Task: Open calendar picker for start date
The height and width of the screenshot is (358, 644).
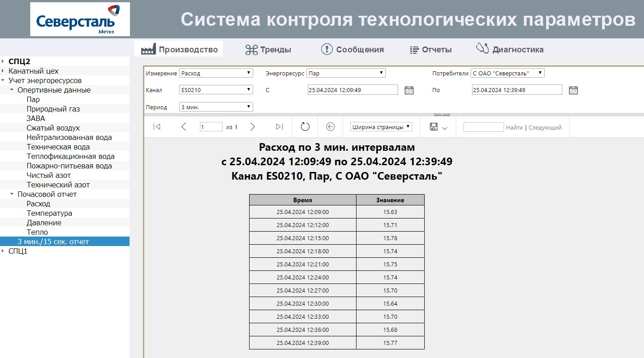Action: pos(409,90)
